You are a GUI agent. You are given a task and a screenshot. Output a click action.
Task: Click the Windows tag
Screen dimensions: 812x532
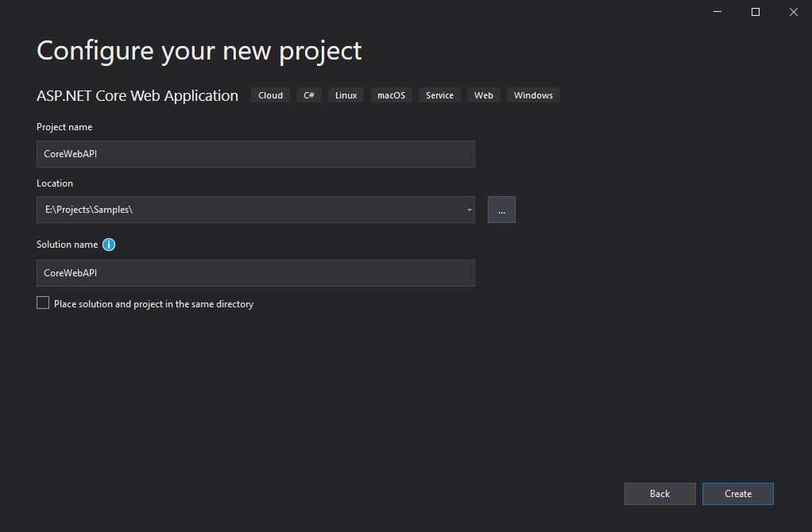533,95
